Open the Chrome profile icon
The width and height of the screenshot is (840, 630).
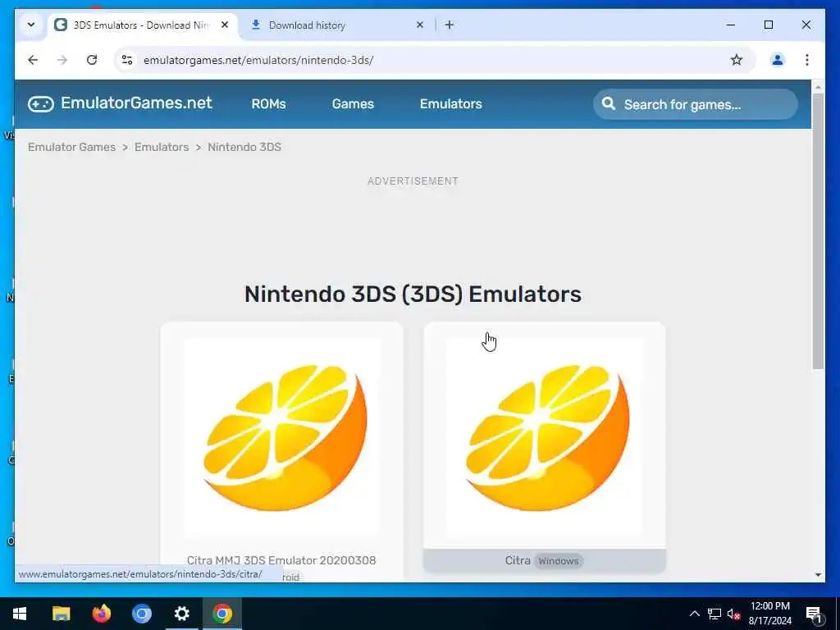778,60
